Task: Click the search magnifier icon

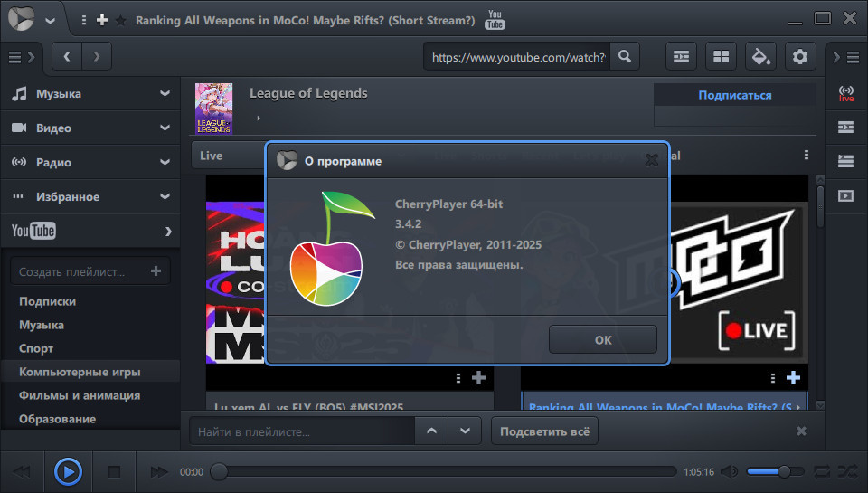Action: click(625, 56)
